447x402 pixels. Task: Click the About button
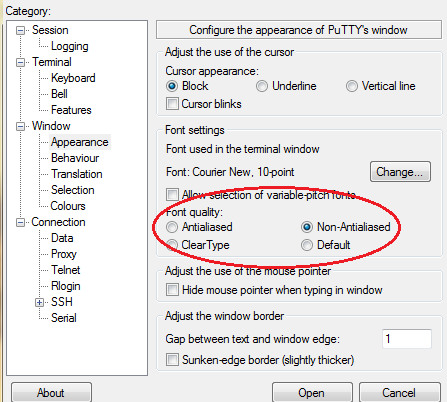(x=51, y=393)
